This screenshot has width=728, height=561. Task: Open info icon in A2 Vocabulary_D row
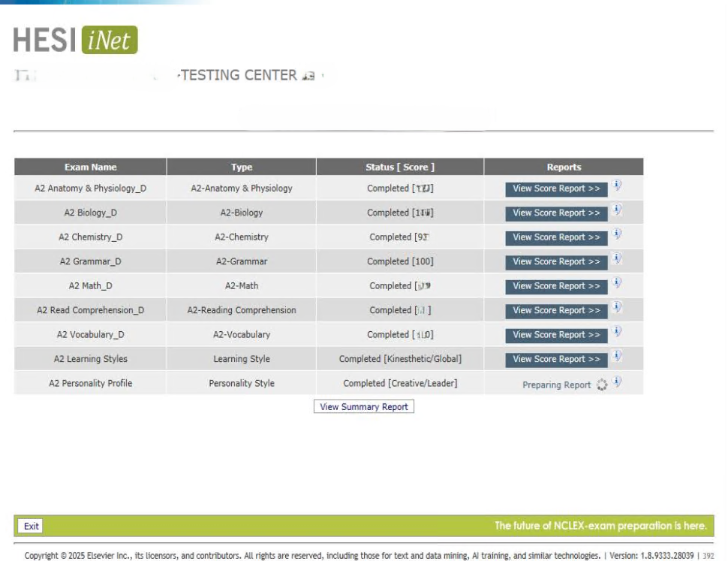pos(616,332)
